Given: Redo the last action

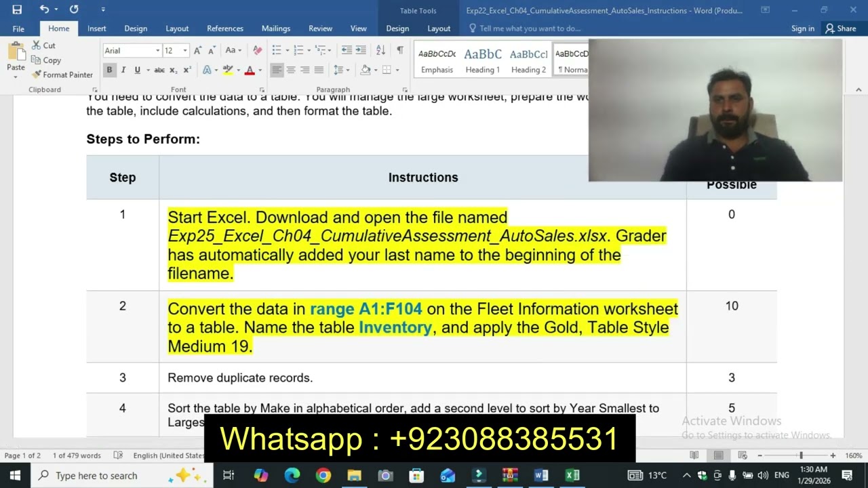Looking at the screenshot, I should pos(74,9).
